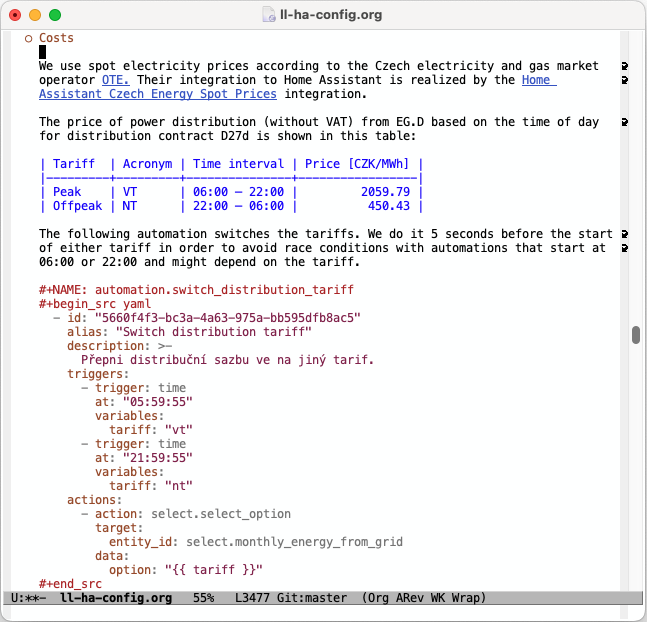Screen dimensions: 647x622
Task: Click the #+end_src line
Action: pyautogui.click(x=70, y=584)
